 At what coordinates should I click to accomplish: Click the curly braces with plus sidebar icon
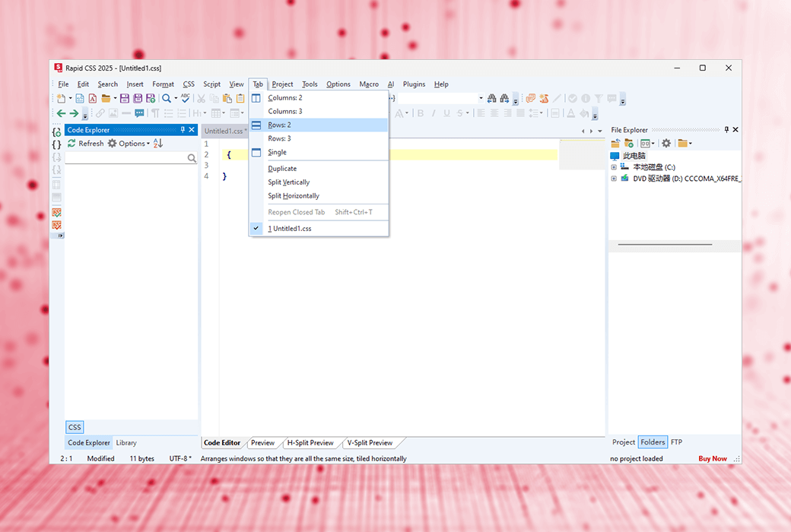point(56,132)
